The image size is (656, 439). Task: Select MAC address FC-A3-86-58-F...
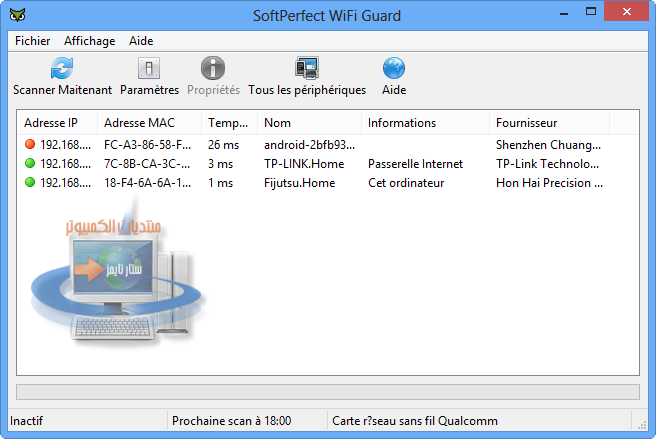(x=147, y=145)
